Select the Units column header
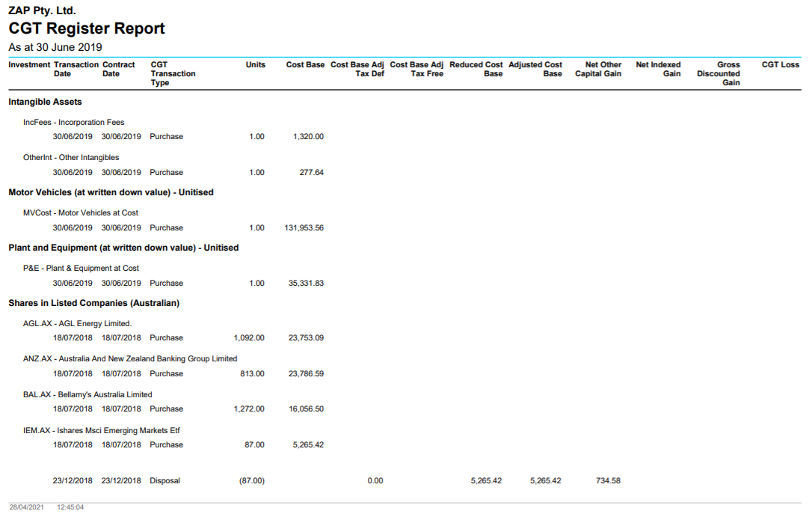812x514 pixels. (255, 65)
